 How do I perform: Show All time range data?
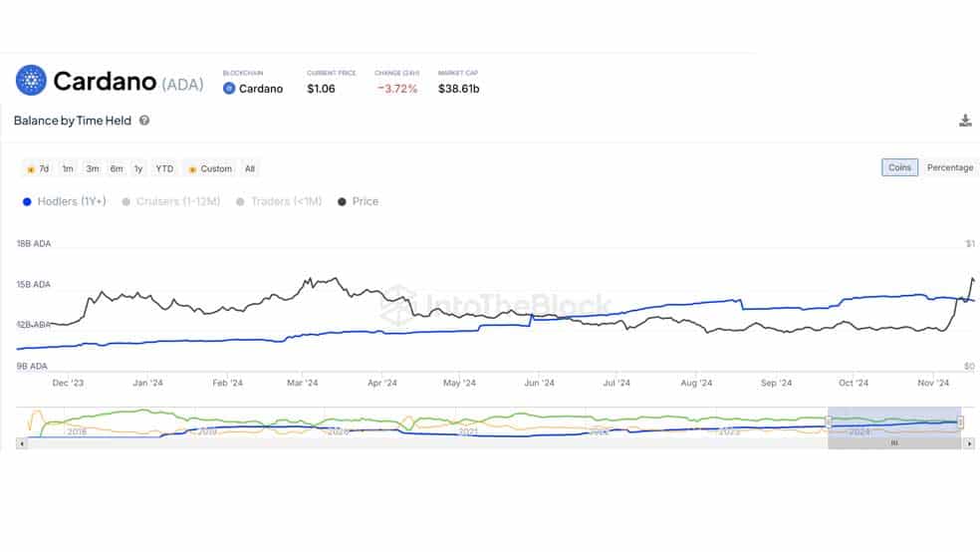tap(249, 168)
